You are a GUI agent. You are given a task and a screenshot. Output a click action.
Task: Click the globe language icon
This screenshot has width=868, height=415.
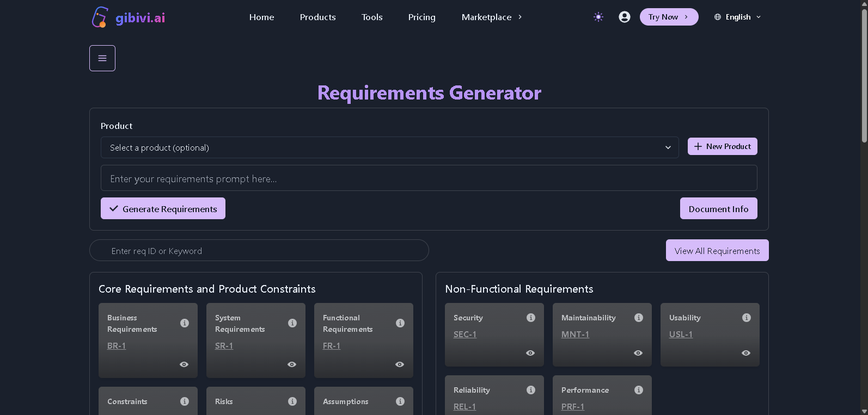pos(718,17)
